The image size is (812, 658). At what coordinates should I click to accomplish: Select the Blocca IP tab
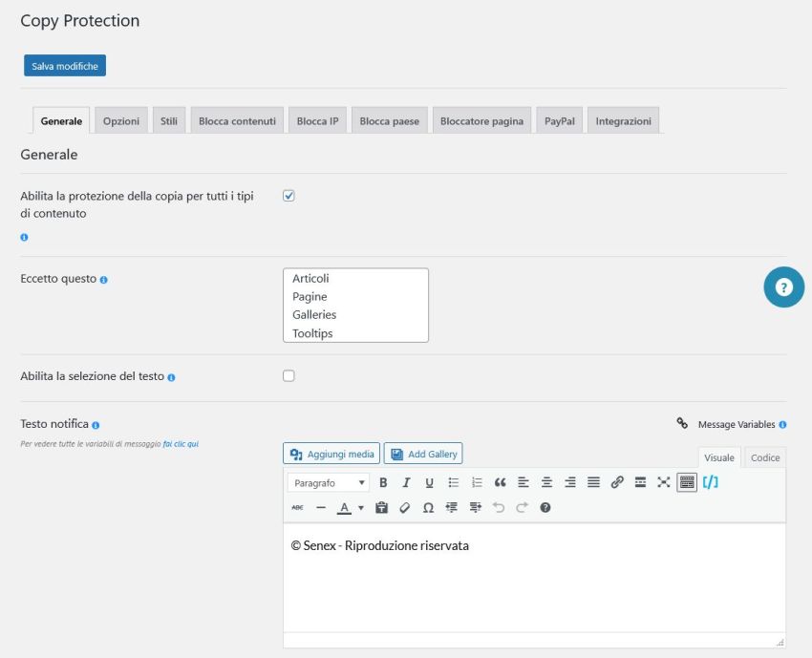(x=317, y=120)
